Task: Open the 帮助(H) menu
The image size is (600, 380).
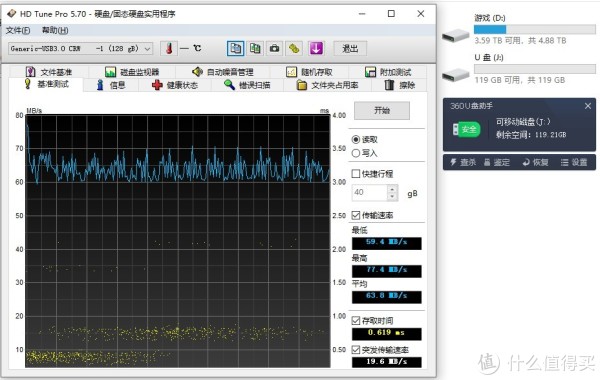Action: pyautogui.click(x=55, y=30)
